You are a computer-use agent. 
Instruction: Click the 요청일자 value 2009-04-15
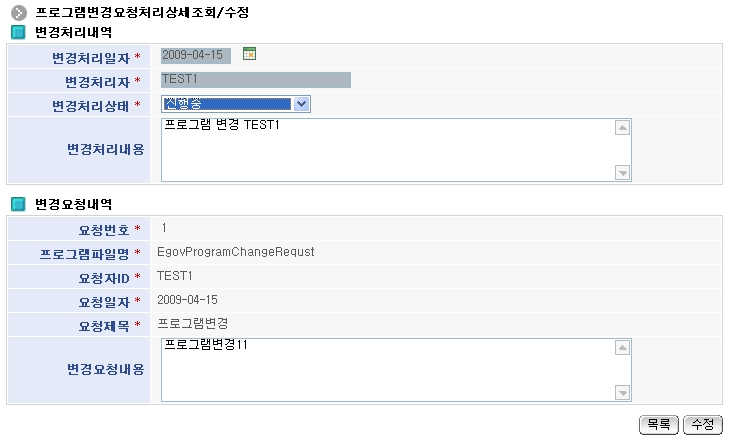188,299
